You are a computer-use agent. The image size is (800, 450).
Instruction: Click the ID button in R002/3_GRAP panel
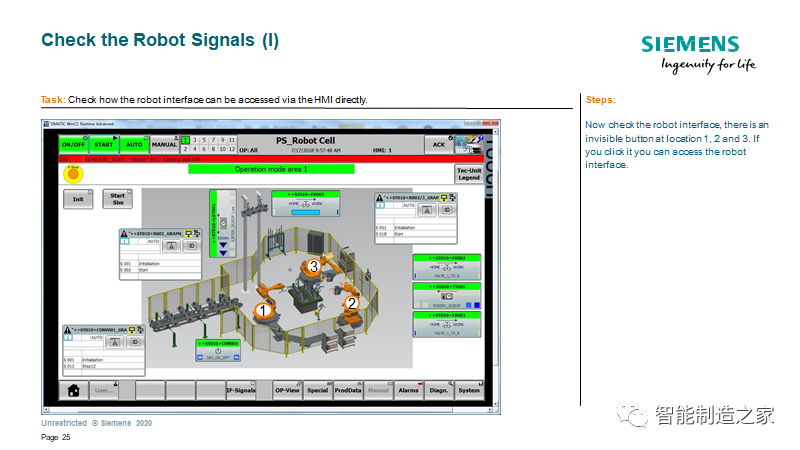coord(447,210)
